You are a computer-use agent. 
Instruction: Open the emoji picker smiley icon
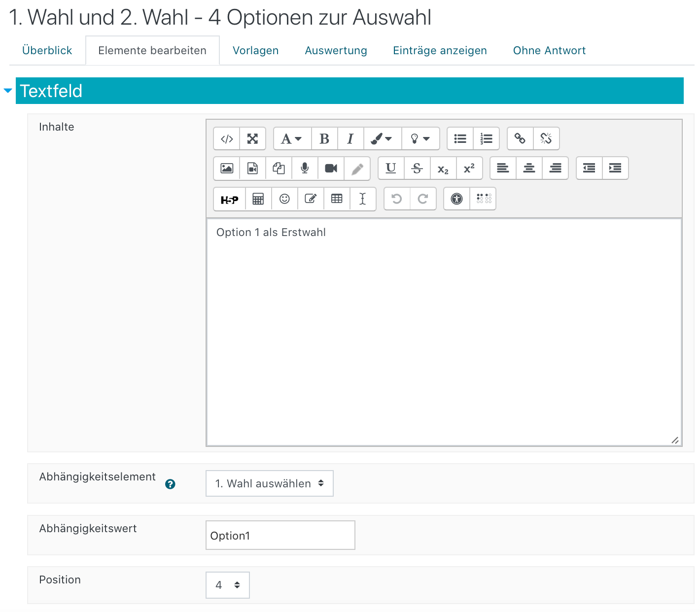pos(284,199)
